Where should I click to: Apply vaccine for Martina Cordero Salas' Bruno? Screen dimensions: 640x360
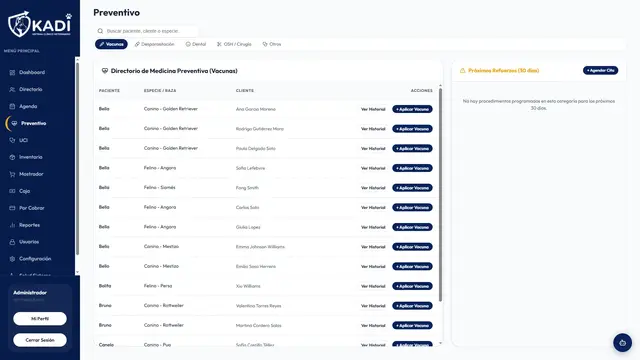pyautogui.click(x=412, y=325)
